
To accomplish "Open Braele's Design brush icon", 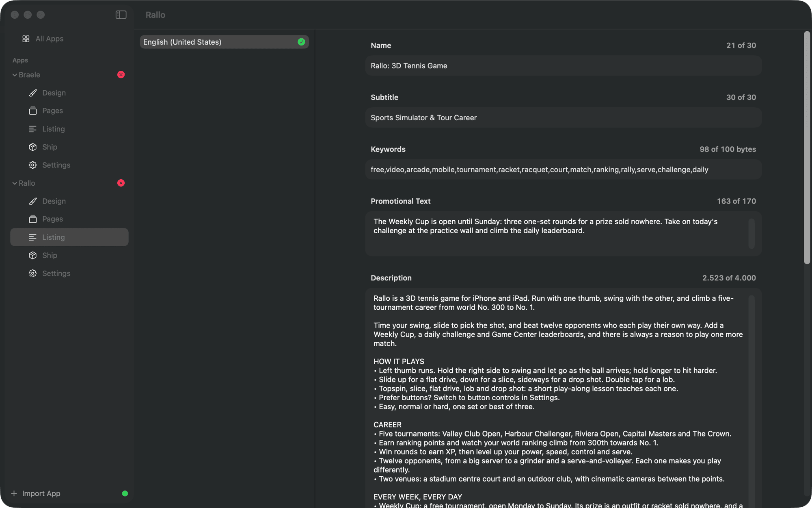I will [x=33, y=93].
